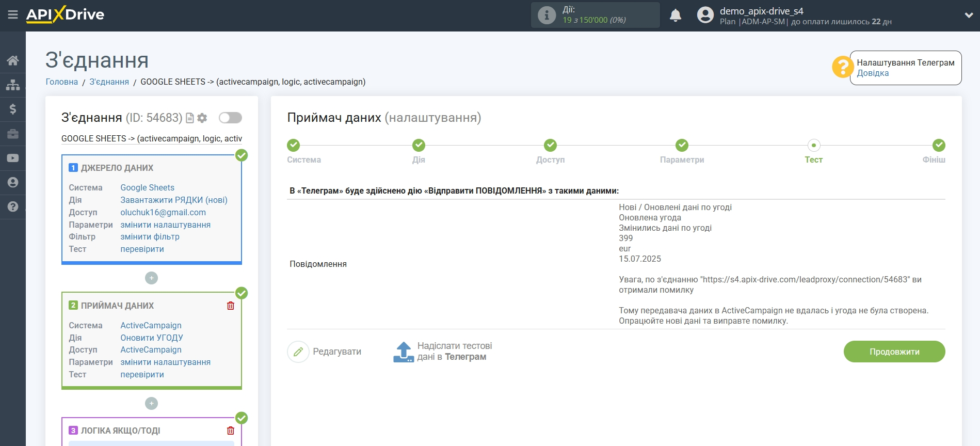Delete the ЛОГІКА ЯКЩО/ТОДІ block trash icon

231,431
